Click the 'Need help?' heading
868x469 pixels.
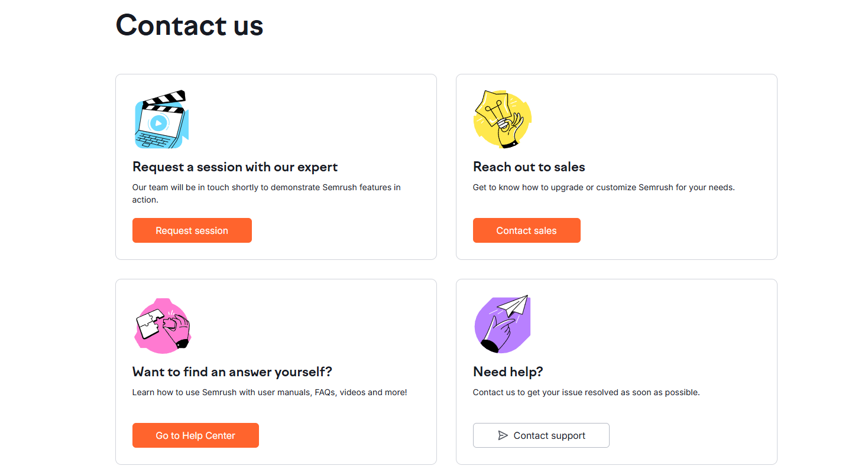click(508, 372)
